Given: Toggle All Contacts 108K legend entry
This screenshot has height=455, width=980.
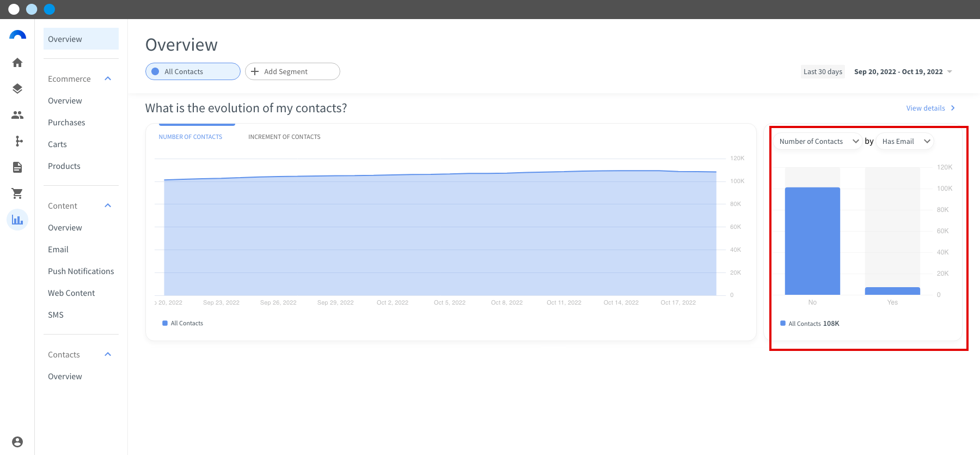Looking at the screenshot, I should coord(810,324).
